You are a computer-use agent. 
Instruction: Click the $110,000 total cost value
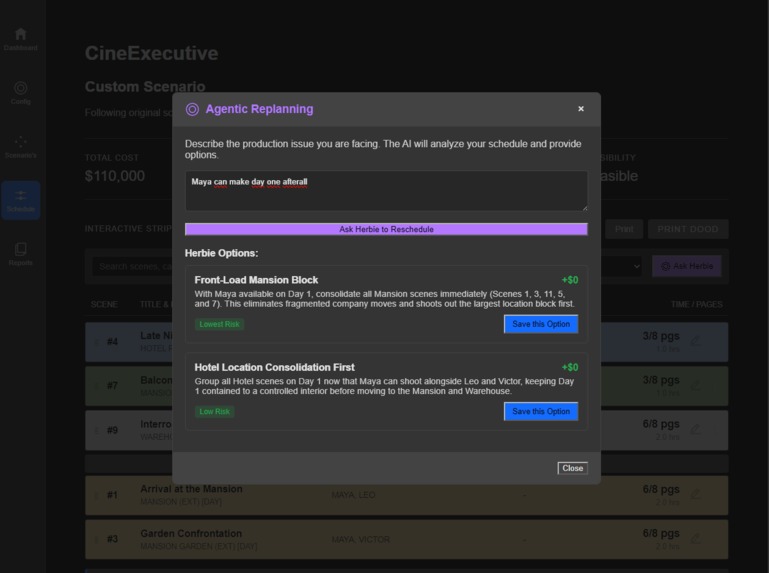(115, 176)
